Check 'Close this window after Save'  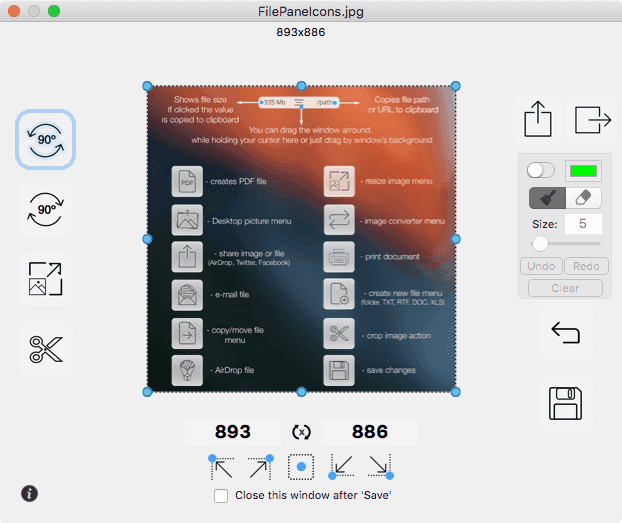pos(221,496)
